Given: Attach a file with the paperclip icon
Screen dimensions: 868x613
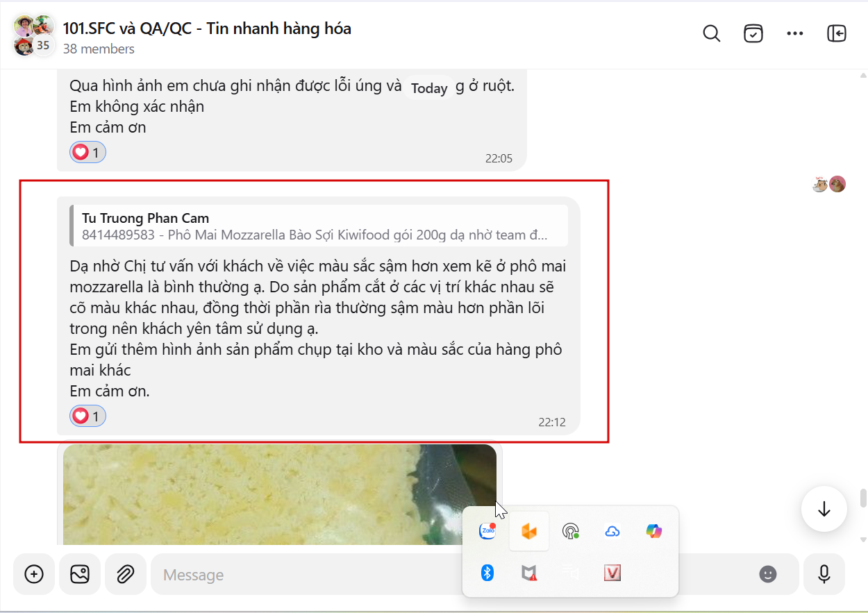Looking at the screenshot, I should pos(125,574).
